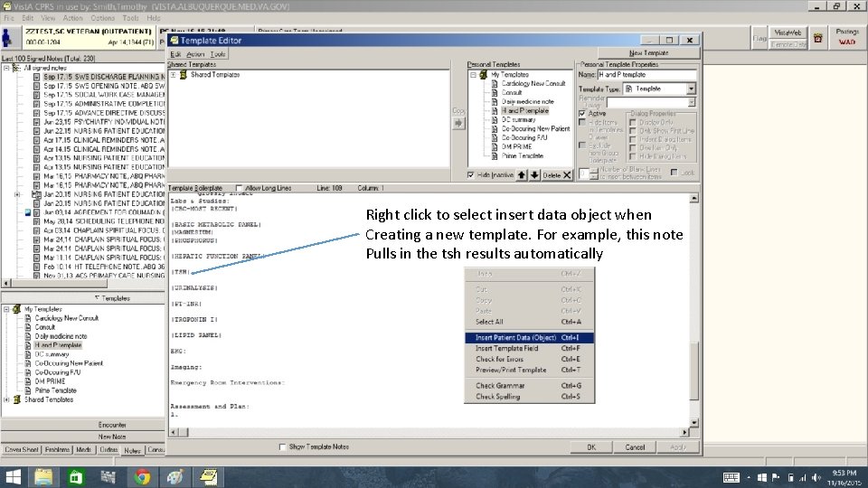The width and height of the screenshot is (868, 488).
Task: Toggle Hide Inactive checkbox
Action: coord(471,174)
